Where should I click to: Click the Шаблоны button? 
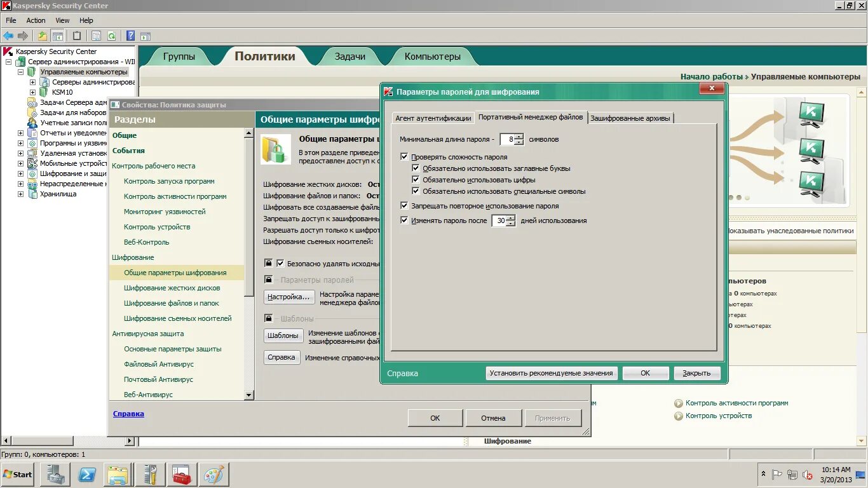(283, 335)
